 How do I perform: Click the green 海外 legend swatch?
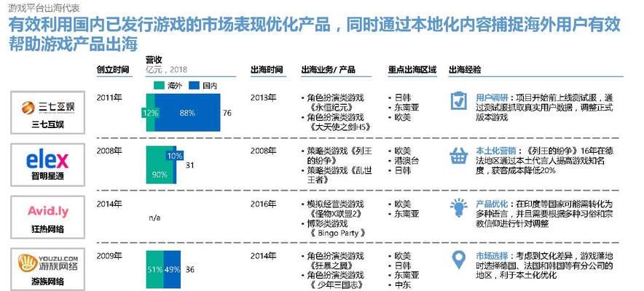159,85
